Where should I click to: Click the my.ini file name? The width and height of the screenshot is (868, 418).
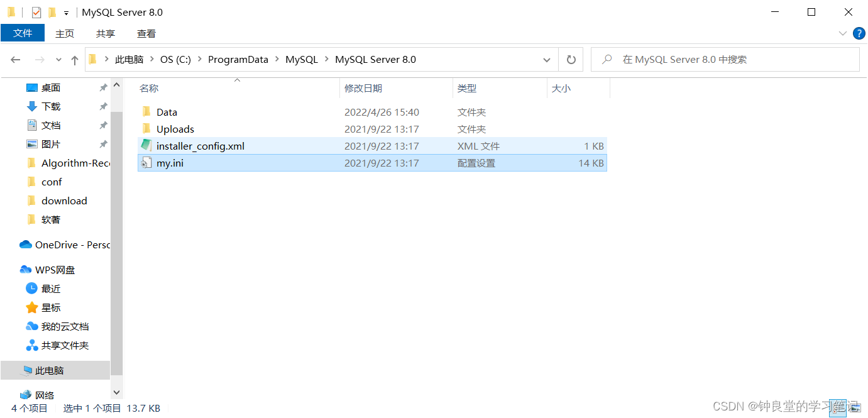click(x=170, y=163)
